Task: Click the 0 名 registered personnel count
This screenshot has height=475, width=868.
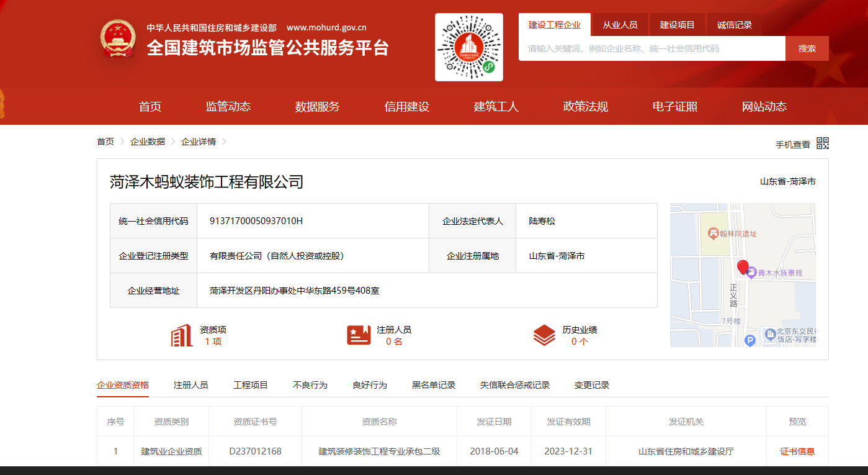Action: pos(394,342)
